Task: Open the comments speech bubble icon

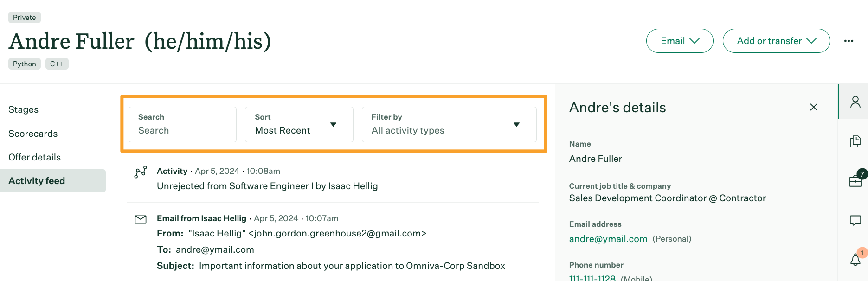Action: [x=855, y=220]
